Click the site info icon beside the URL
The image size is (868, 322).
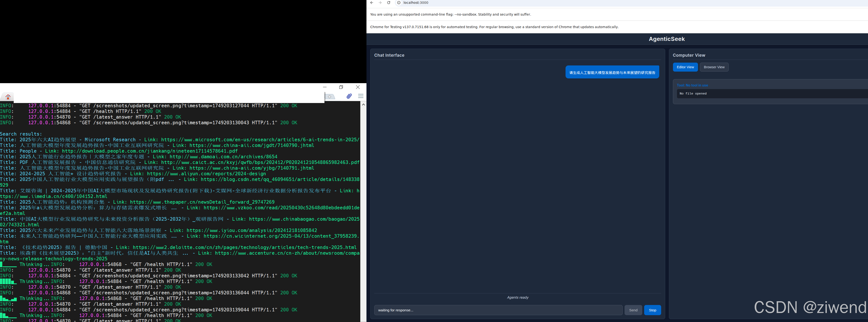(x=399, y=3)
